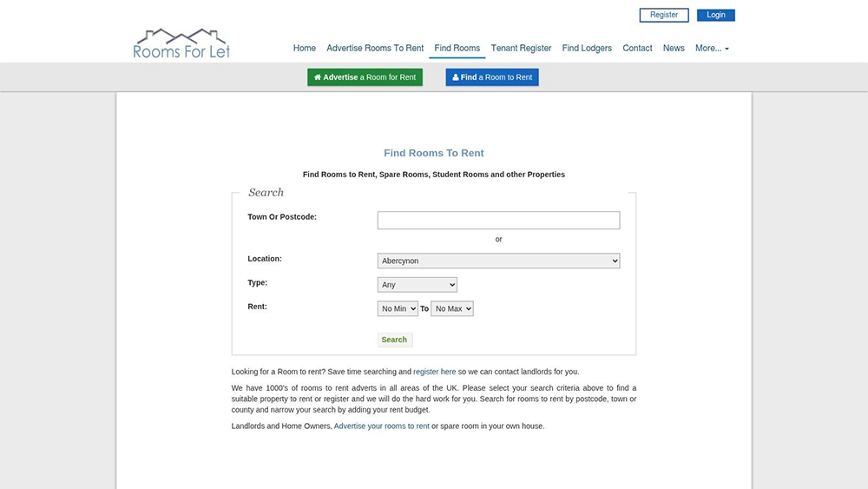Image resolution: width=868 pixels, height=489 pixels.
Task: Open the No Min rent dropdown
Action: click(398, 308)
